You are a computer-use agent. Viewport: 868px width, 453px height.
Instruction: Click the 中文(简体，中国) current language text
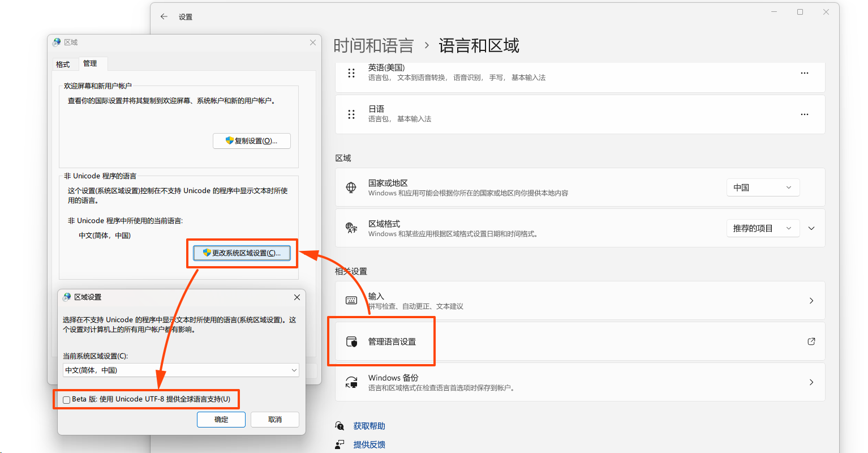pos(105,236)
